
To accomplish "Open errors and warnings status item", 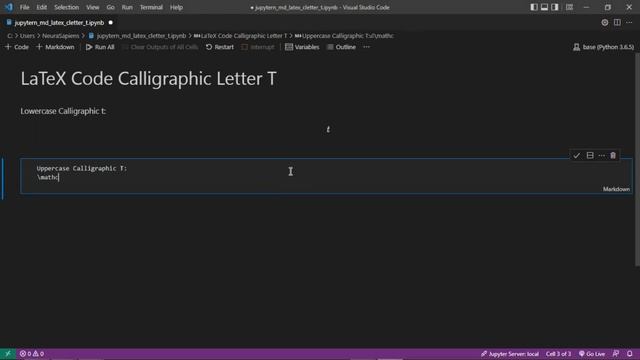I will pos(32,354).
